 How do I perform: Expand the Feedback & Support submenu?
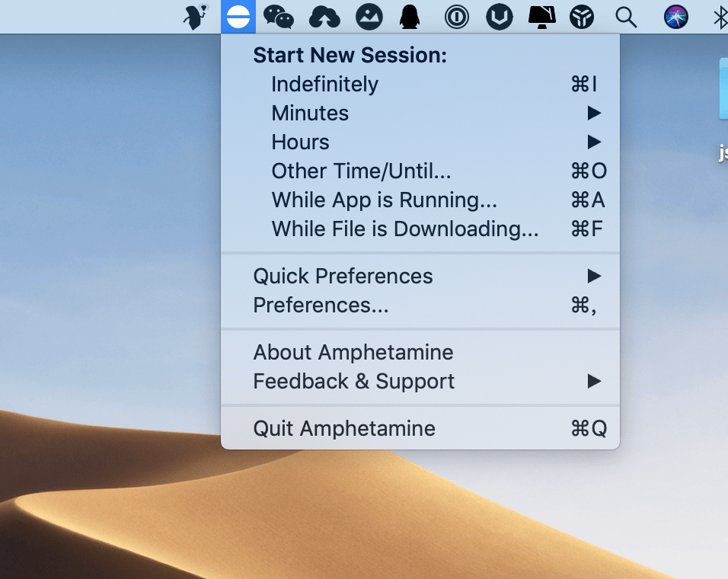pos(420,381)
